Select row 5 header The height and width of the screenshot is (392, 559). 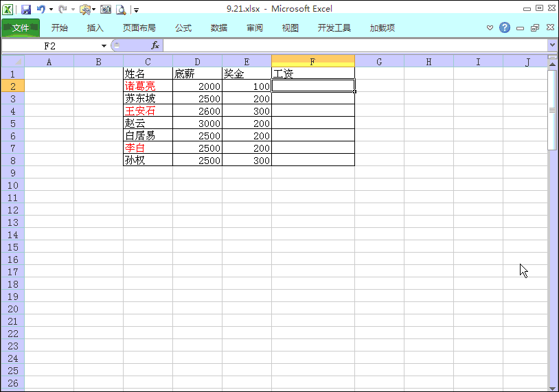(13, 124)
